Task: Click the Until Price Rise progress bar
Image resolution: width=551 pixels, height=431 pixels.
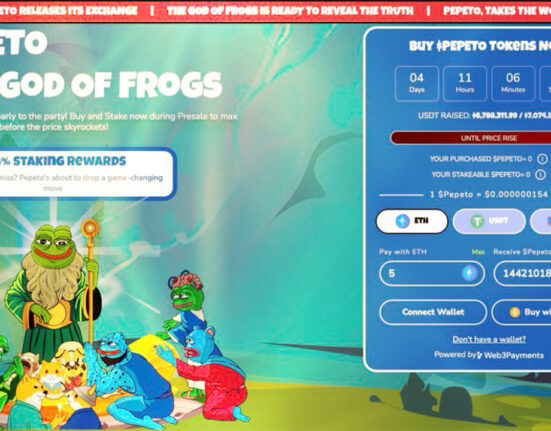Action: pyautogui.click(x=471, y=138)
